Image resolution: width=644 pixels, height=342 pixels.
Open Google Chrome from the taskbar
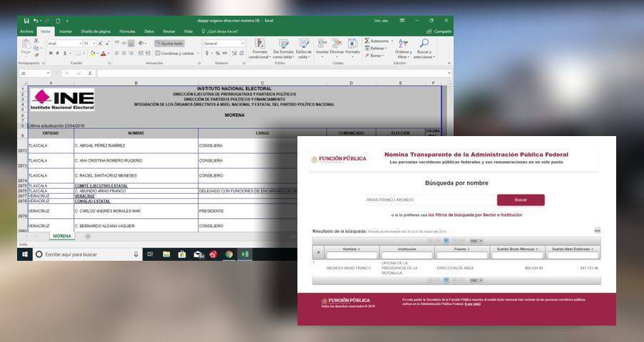[229, 254]
